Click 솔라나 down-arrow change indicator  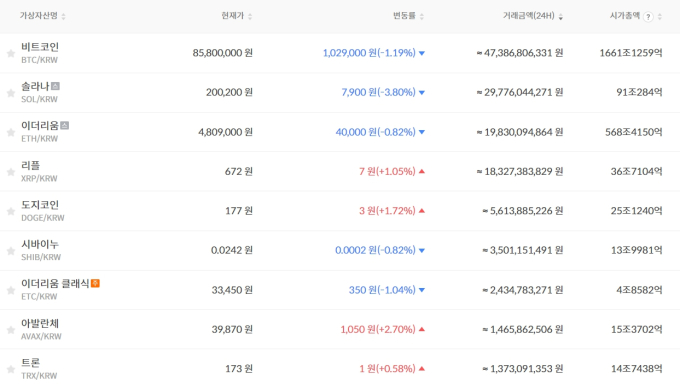(x=422, y=93)
